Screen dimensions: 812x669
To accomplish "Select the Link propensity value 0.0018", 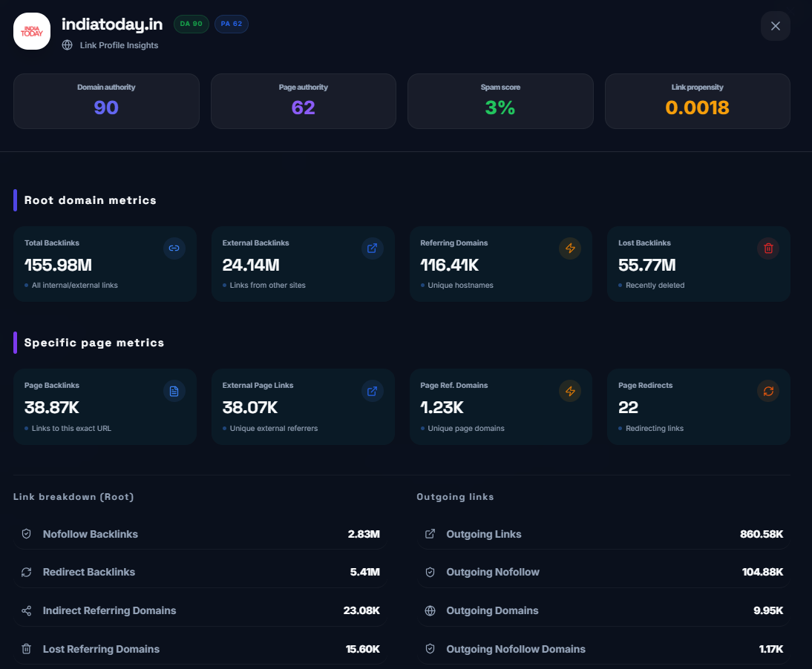I will pyautogui.click(x=697, y=108).
